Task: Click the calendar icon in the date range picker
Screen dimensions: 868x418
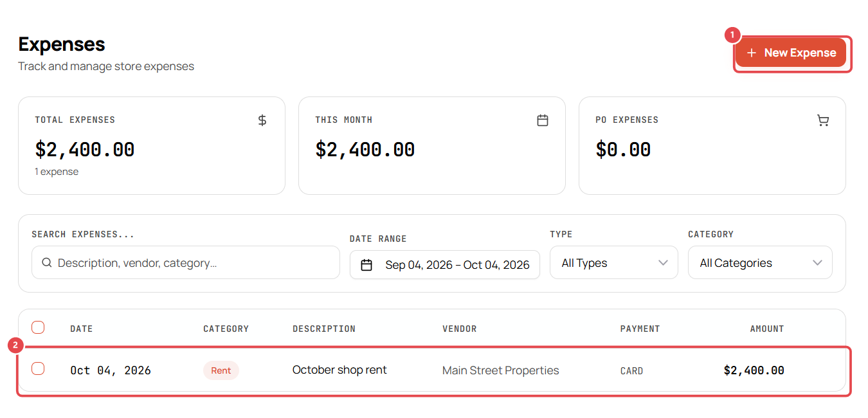Action: tap(366, 265)
